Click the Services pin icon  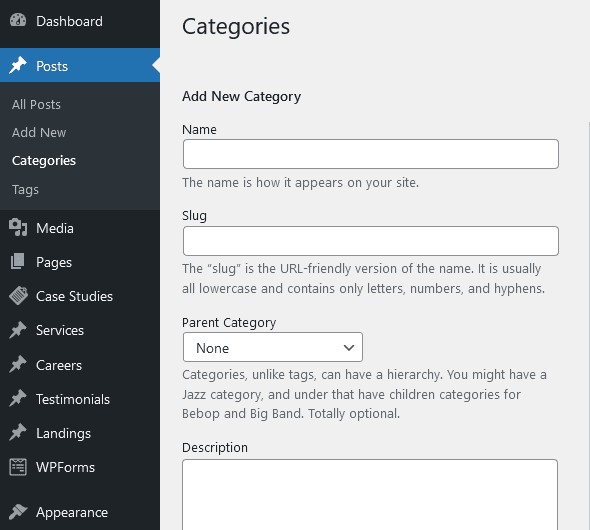pos(18,330)
